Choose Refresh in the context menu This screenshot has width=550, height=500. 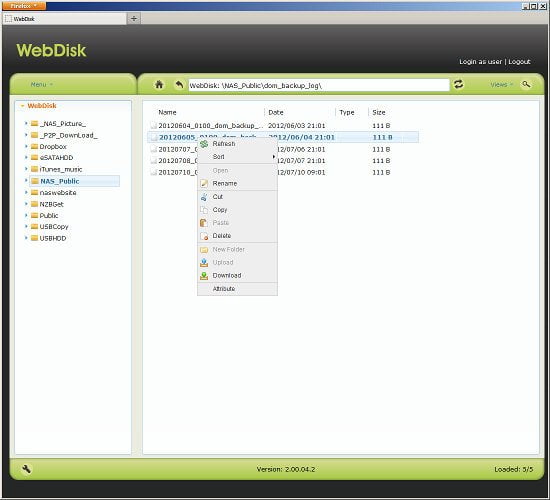[x=237, y=144]
